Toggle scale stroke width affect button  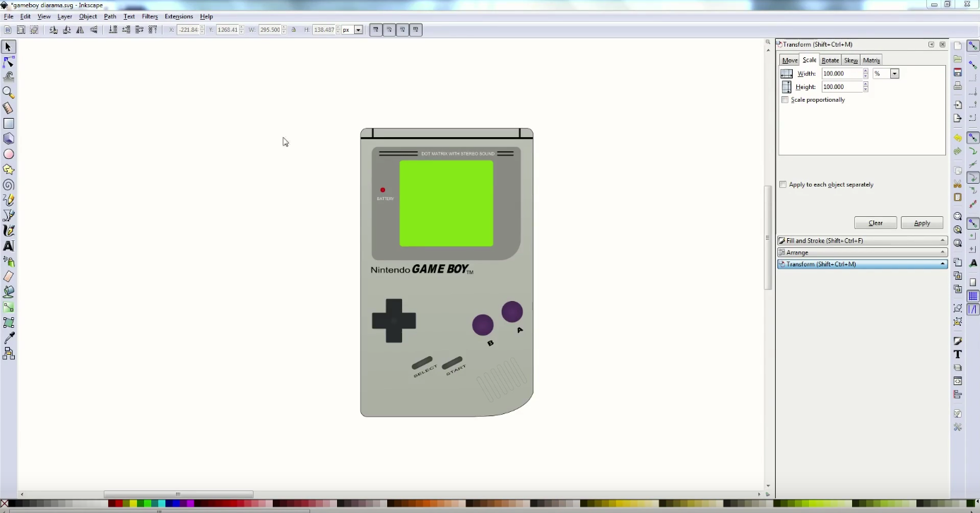coord(376,30)
